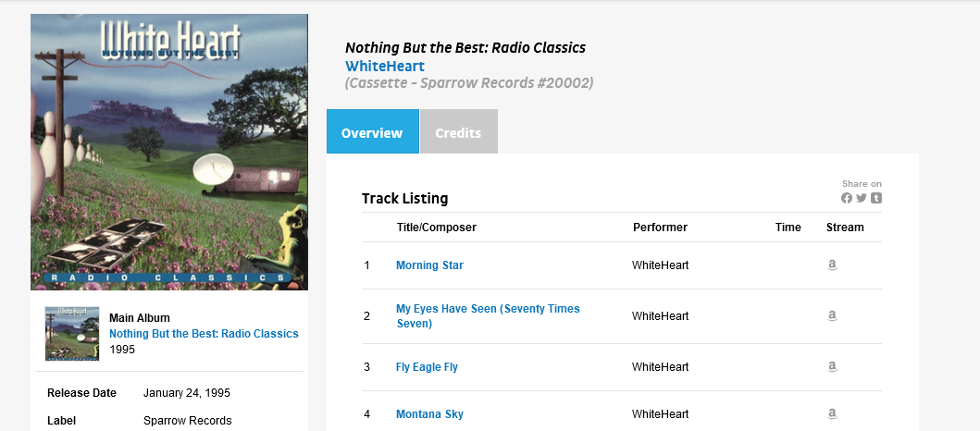Switch to the Credits tab
This screenshot has height=431, width=980.
[458, 132]
